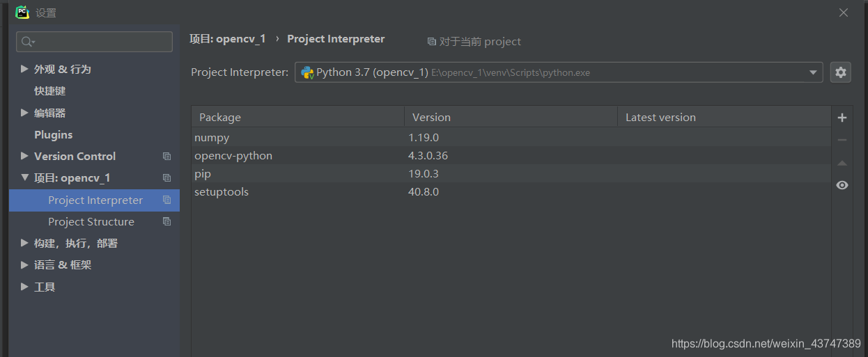Viewport: 868px width, 357px height.
Task: Open interpreter settings gear icon
Action: (841, 72)
